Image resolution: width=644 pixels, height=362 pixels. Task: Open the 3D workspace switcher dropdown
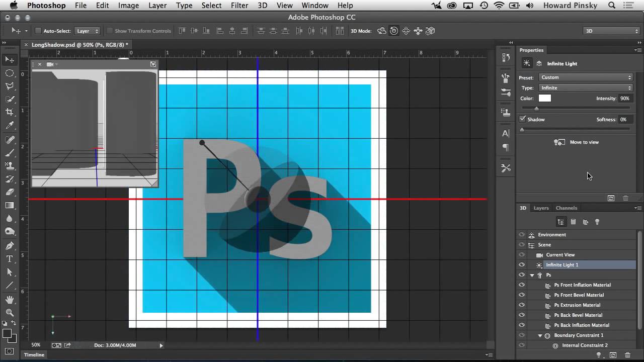pos(611,31)
